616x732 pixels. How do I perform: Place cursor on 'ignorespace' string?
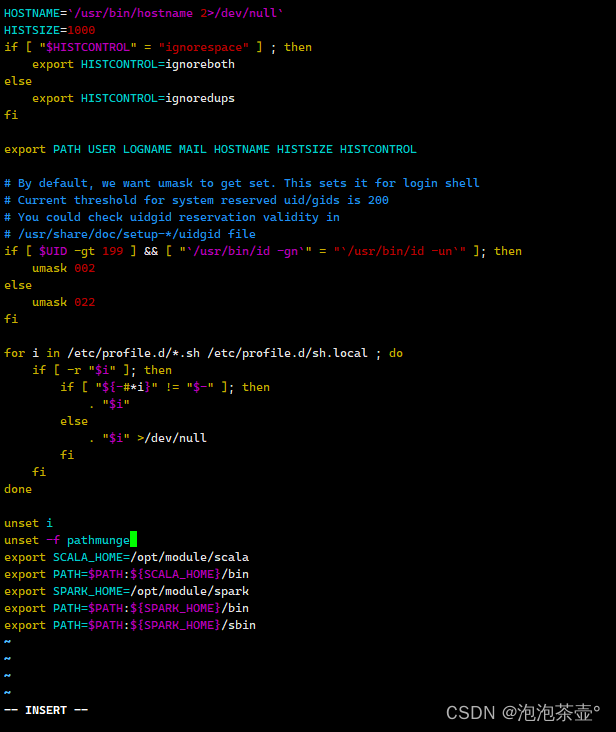click(203, 47)
